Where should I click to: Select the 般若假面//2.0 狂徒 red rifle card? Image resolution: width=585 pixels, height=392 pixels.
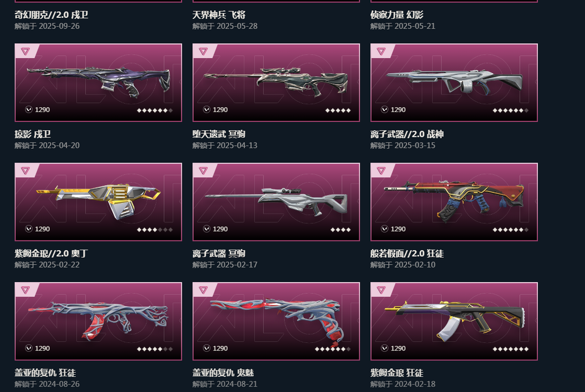(x=454, y=202)
